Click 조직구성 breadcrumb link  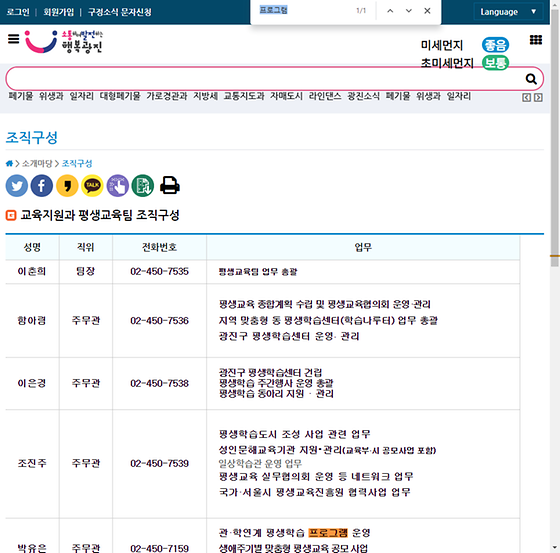point(77,164)
